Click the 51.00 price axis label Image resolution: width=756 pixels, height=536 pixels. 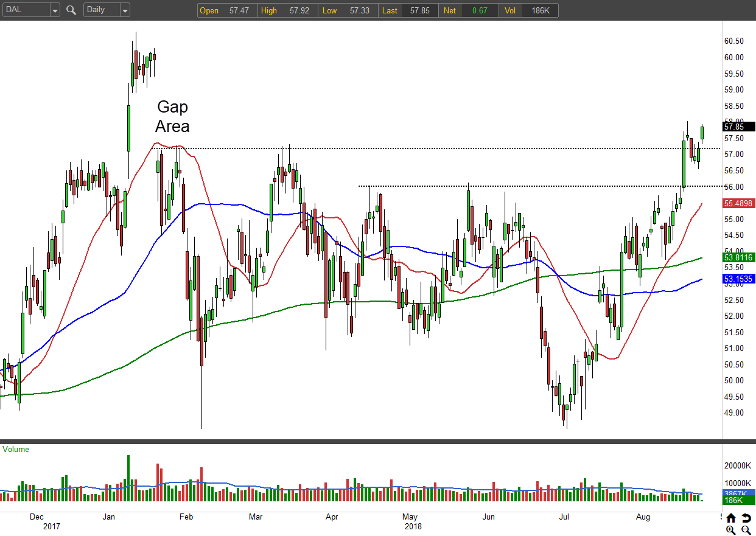click(733, 348)
